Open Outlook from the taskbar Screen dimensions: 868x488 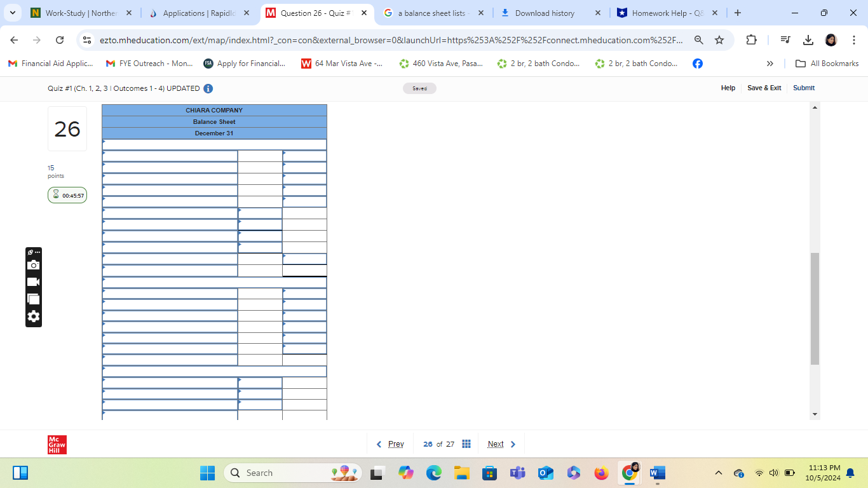pos(545,473)
